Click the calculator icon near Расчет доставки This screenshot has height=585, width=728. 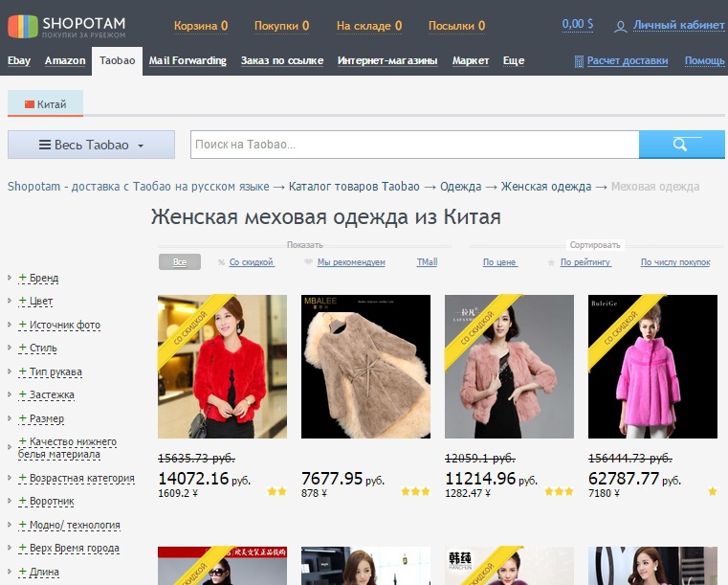(x=579, y=61)
